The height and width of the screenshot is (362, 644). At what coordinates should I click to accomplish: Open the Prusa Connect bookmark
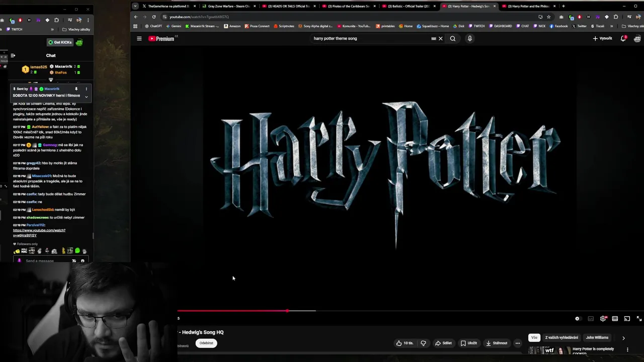258,26
